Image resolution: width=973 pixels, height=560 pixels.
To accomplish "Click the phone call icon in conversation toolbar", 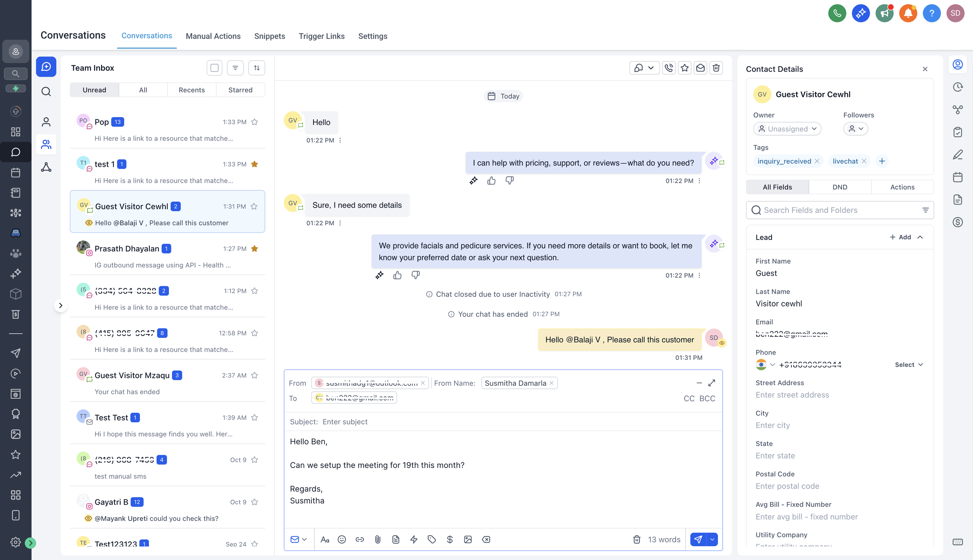I will (669, 68).
